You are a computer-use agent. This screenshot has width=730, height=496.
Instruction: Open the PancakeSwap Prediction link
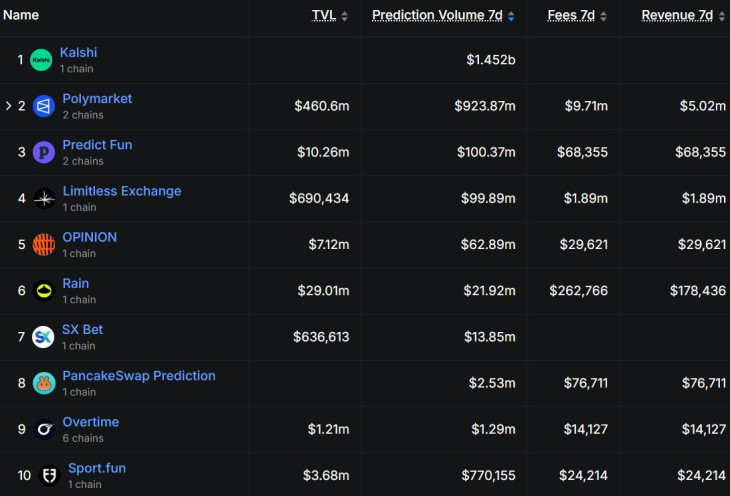tap(139, 376)
